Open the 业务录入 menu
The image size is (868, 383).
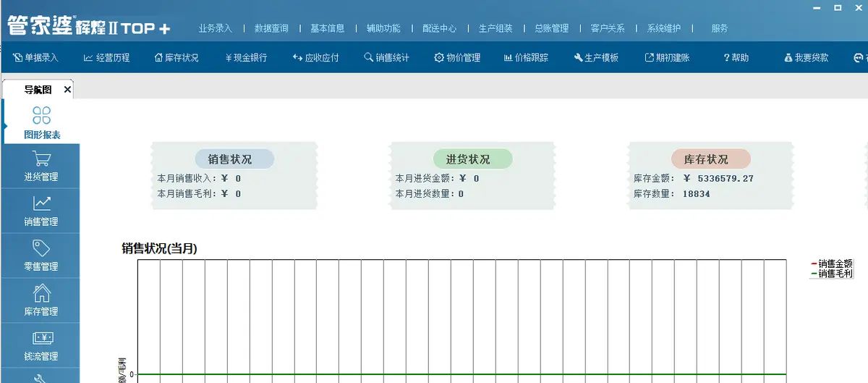(x=215, y=28)
